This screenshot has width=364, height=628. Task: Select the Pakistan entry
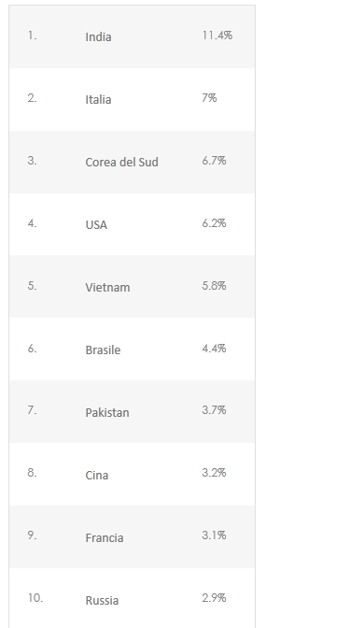[x=107, y=412]
